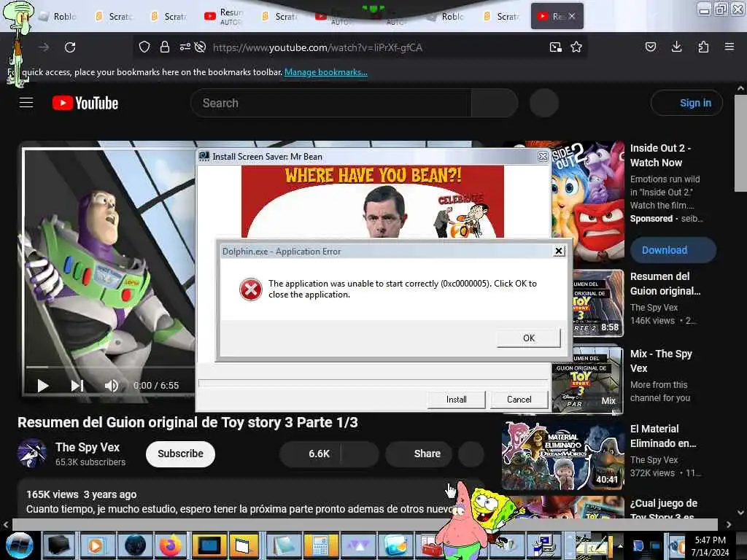Show hidden system tray icons arrow
The image size is (747, 560).
(x=620, y=545)
